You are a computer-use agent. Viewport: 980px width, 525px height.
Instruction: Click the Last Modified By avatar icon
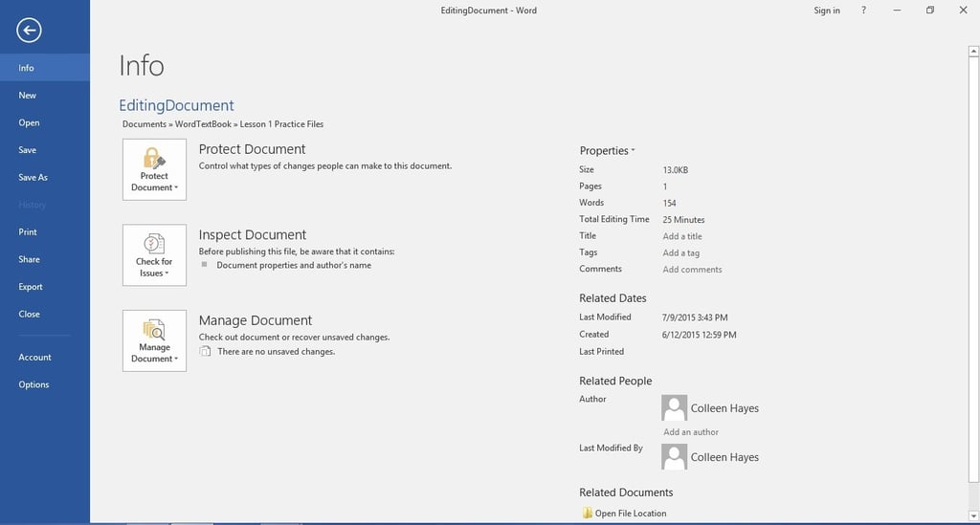(675, 457)
